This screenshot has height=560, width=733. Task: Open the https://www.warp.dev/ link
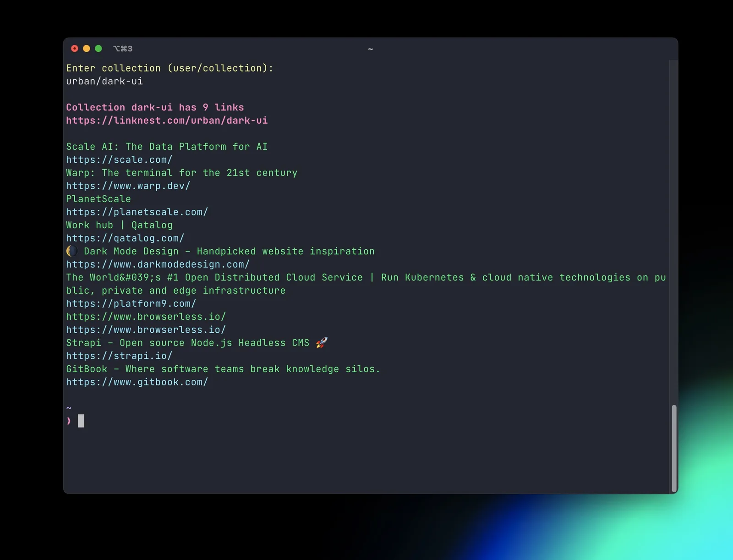128,186
